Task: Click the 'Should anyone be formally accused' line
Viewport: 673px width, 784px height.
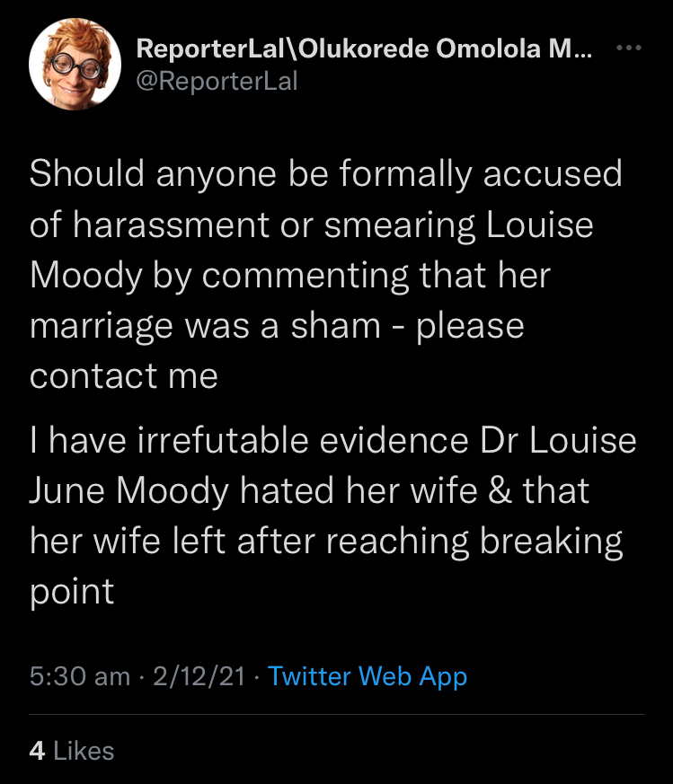Action: tap(326, 173)
